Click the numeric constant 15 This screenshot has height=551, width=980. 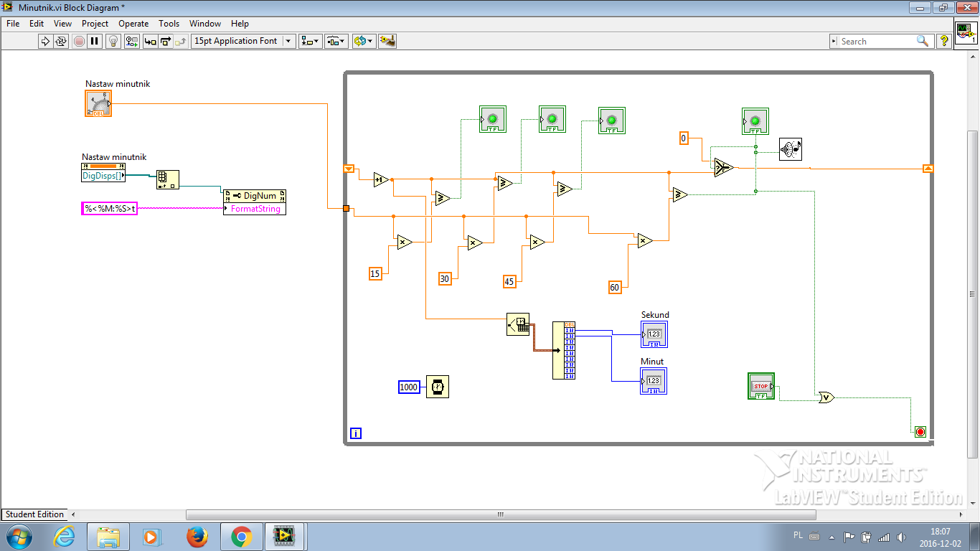375,273
